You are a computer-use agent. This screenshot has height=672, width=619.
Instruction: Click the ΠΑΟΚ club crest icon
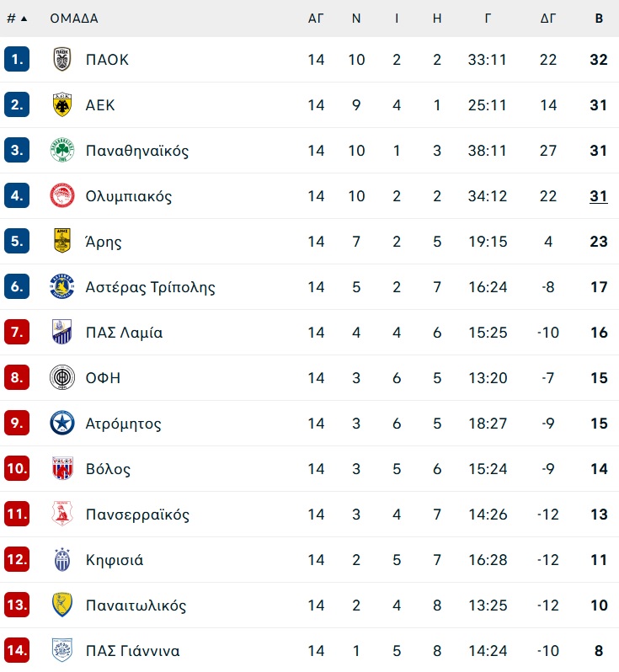pyautogui.click(x=62, y=59)
